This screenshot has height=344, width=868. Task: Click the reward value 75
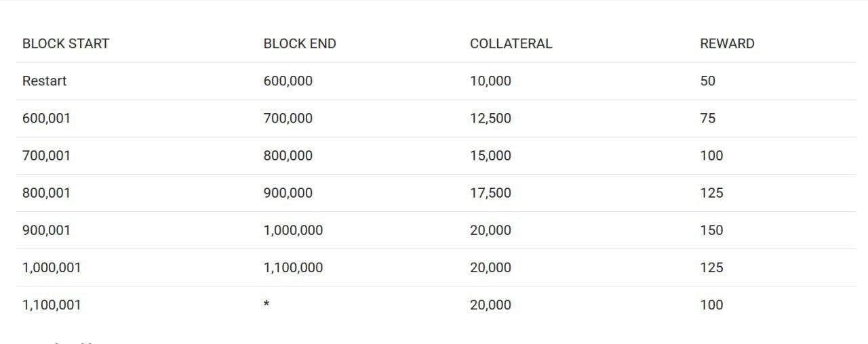[707, 119]
